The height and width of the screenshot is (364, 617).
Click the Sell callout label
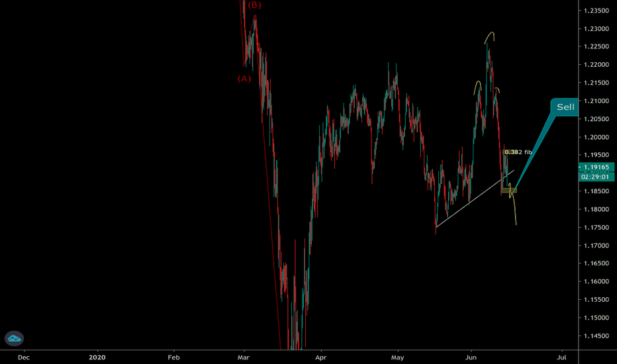(565, 107)
